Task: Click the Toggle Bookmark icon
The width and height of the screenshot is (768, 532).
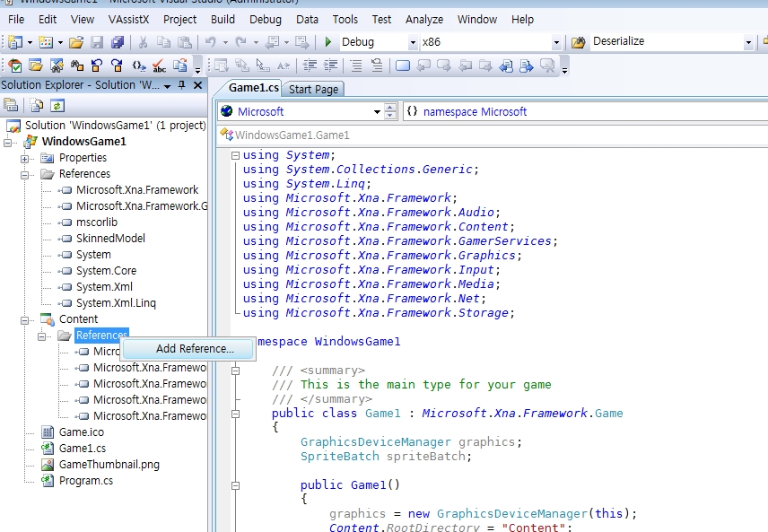Action: pyautogui.click(x=403, y=65)
